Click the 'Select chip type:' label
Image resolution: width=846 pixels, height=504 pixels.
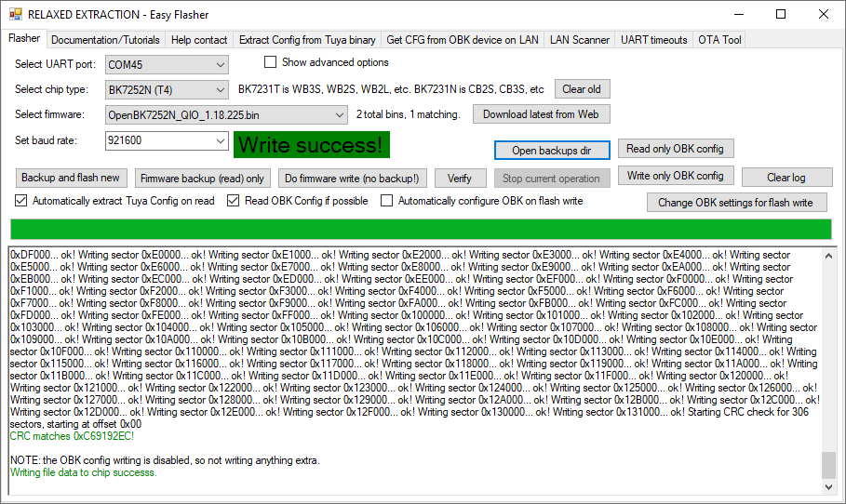[x=51, y=89]
